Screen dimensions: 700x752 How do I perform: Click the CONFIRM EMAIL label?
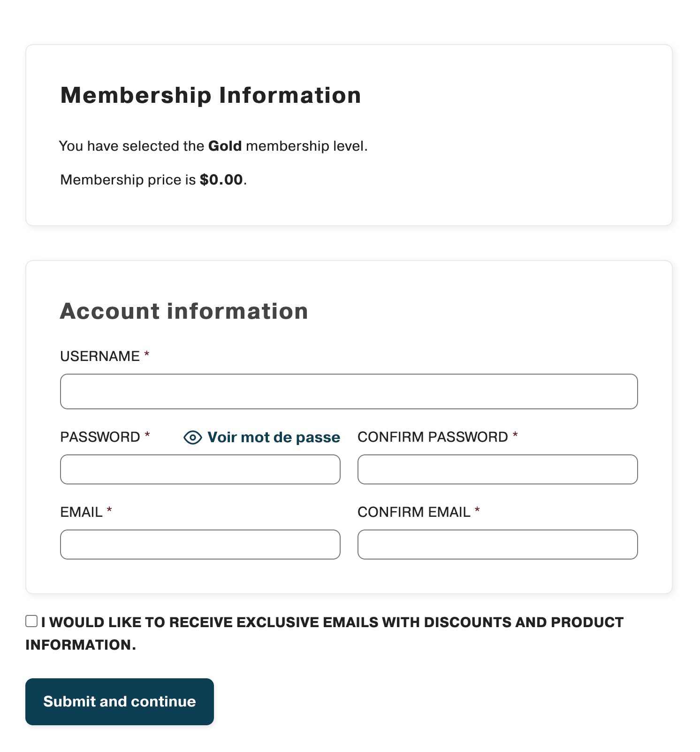(414, 512)
